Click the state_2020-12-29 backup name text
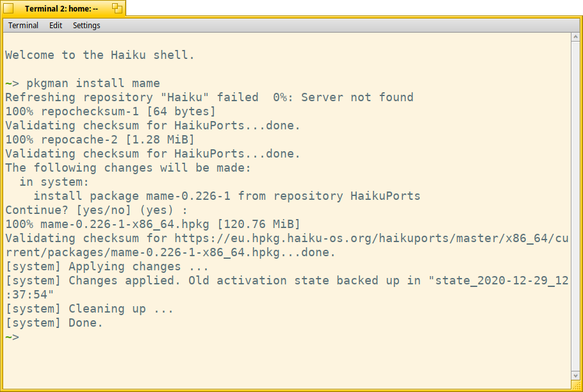 click(498, 281)
